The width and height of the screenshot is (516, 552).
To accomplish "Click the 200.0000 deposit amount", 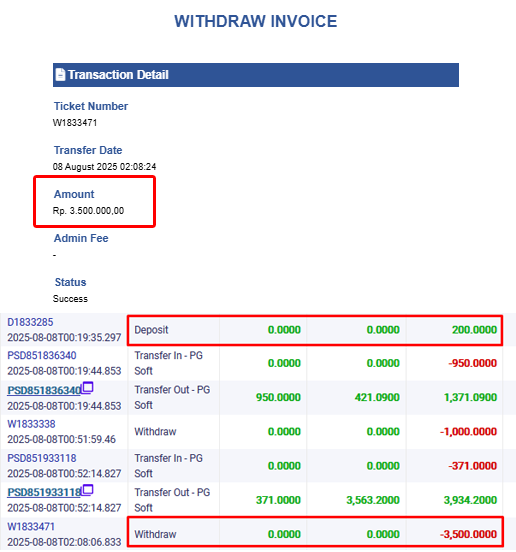I will (x=474, y=330).
